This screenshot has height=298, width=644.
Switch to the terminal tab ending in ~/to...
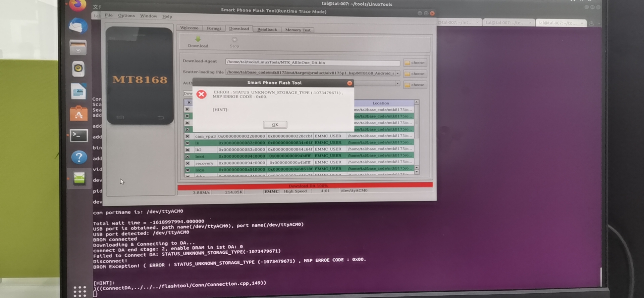(x=561, y=23)
